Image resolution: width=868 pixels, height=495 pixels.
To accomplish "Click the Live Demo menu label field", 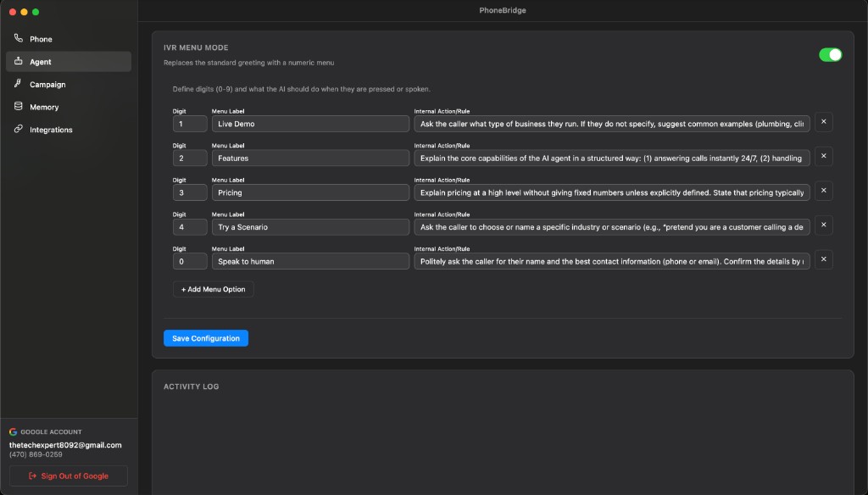I will [x=310, y=124].
